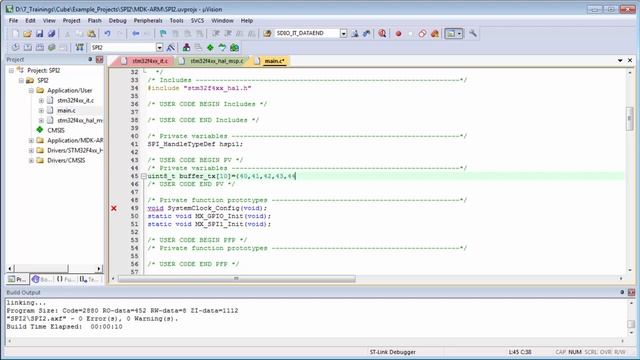Insert a bookmark with the flag icon
The width and height of the screenshot is (640, 360).
pos(163,33)
